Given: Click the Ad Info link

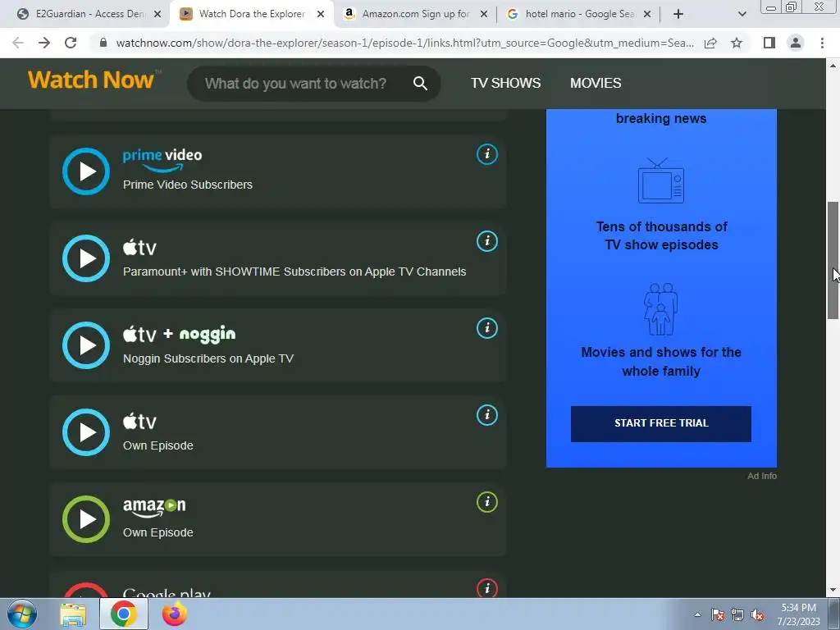Looking at the screenshot, I should coord(762,476).
